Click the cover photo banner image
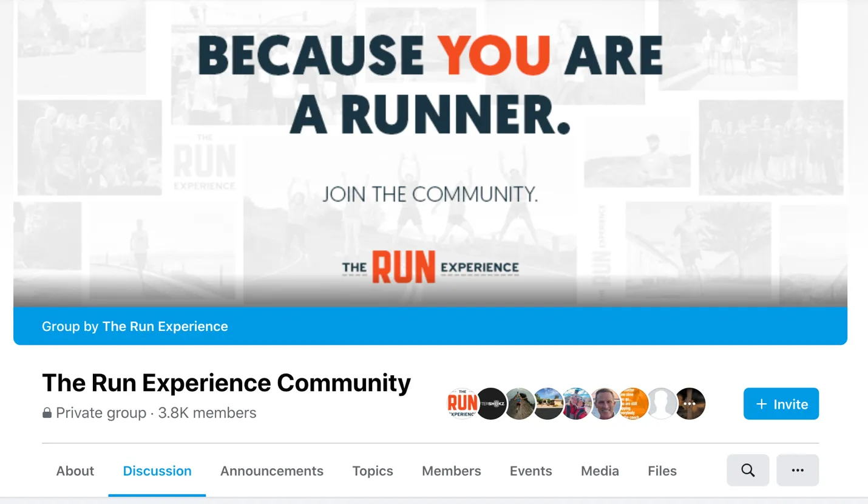 click(x=430, y=154)
